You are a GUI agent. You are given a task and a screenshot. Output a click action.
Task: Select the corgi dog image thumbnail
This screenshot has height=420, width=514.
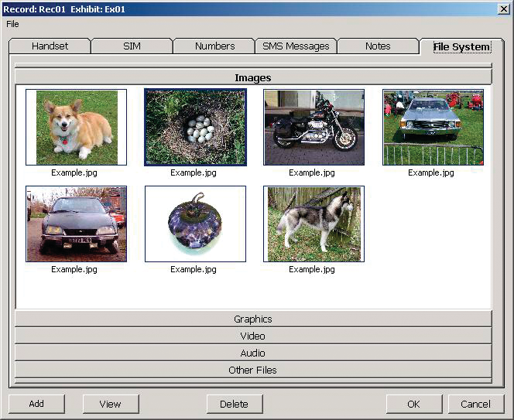coord(76,127)
